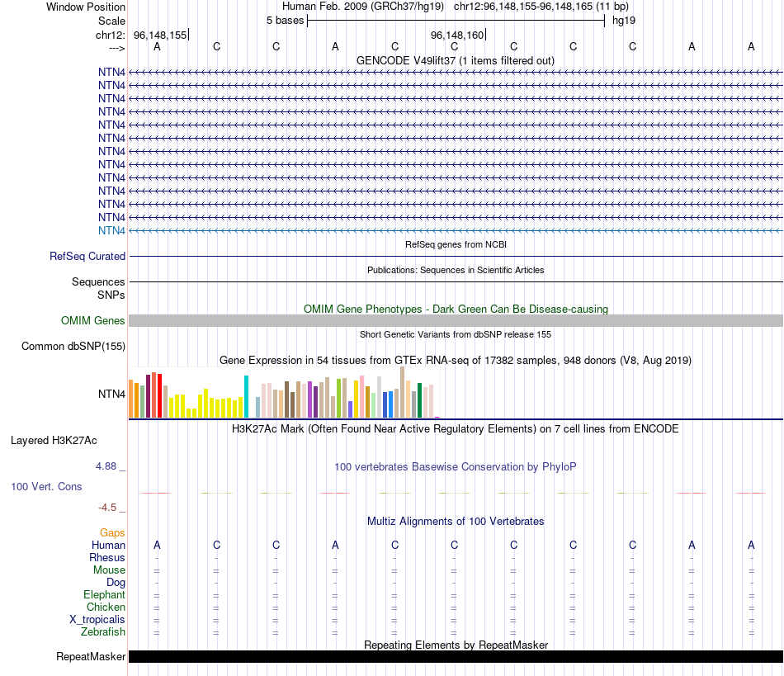Click the Dog alignment row label
The height and width of the screenshot is (676, 784).
point(116,583)
